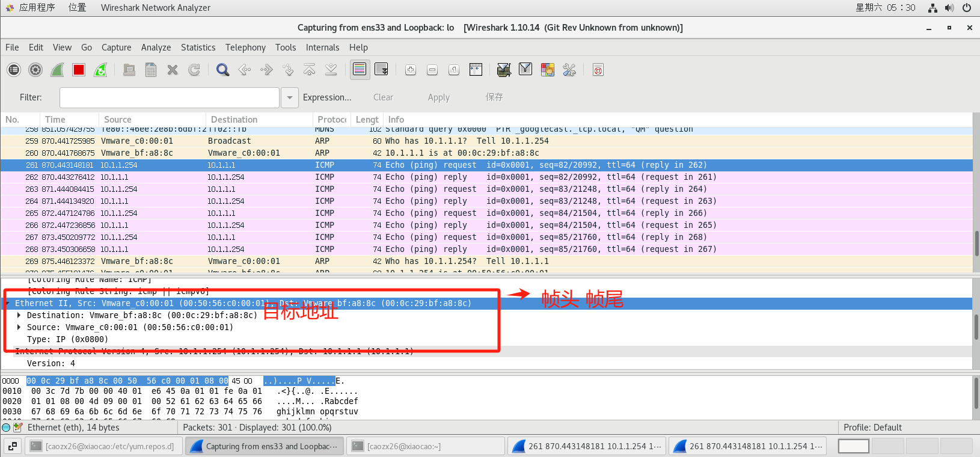Image resolution: width=980 pixels, height=457 pixels.
Task: Click packet list vertical scrollbar
Action: (x=976, y=243)
